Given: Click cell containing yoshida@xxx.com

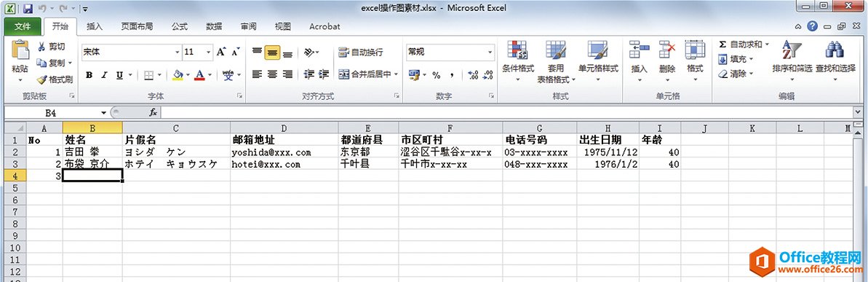Looking at the screenshot, I should [x=284, y=152].
